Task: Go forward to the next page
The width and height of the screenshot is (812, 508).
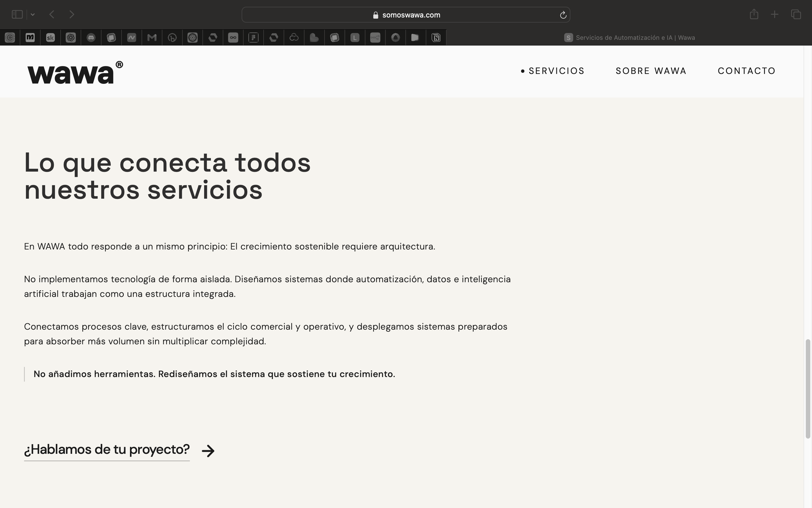Action: coord(71,14)
